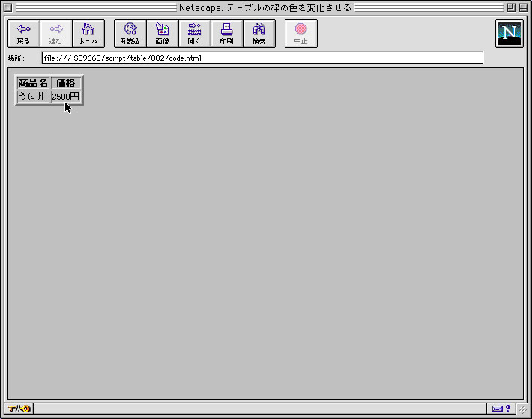The width and height of the screenshot is (532, 419).
Task: Click the 商品名 table header cell
Action: pyautogui.click(x=33, y=83)
